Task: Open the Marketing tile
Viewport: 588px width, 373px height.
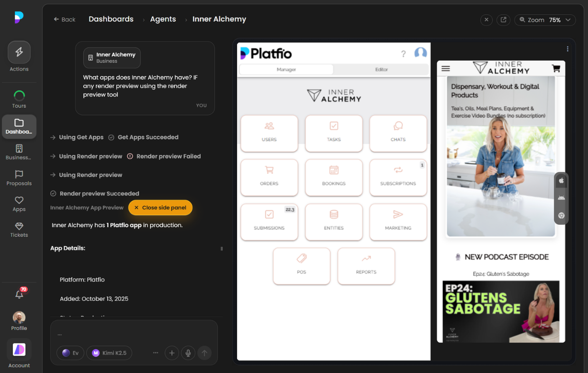Action: coord(398,222)
